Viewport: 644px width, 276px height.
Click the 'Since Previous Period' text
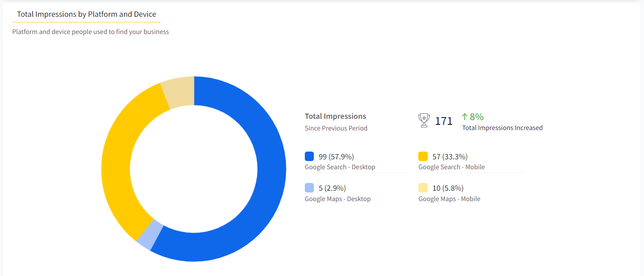[336, 128]
